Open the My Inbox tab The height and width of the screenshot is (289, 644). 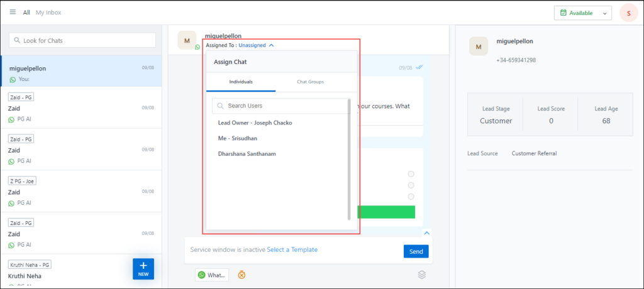(48, 13)
